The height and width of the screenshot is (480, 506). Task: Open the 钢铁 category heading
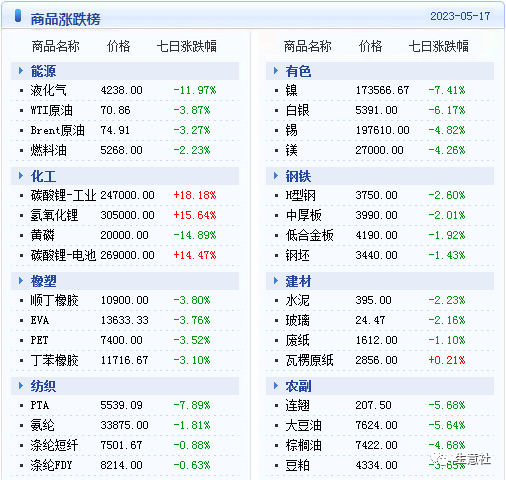click(x=298, y=176)
